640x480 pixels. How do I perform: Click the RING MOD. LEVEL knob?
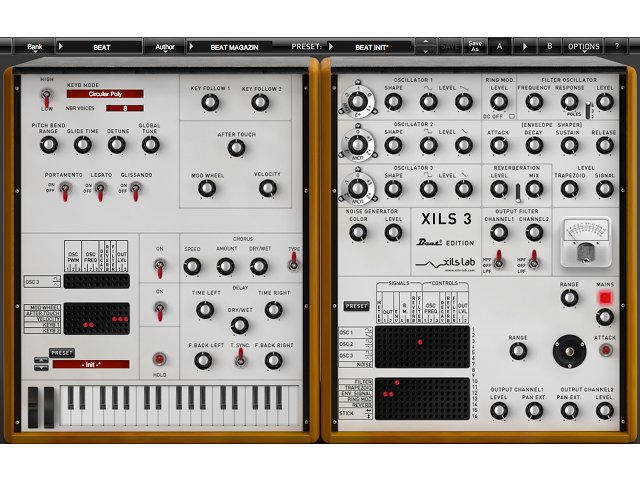click(x=499, y=102)
